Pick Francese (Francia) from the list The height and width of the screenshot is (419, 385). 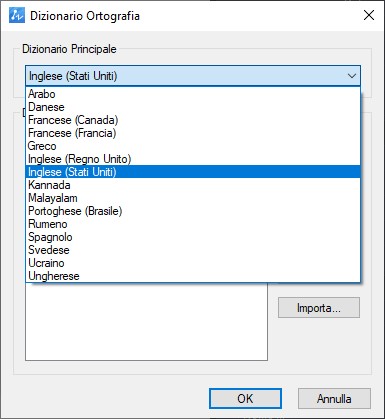point(193,133)
